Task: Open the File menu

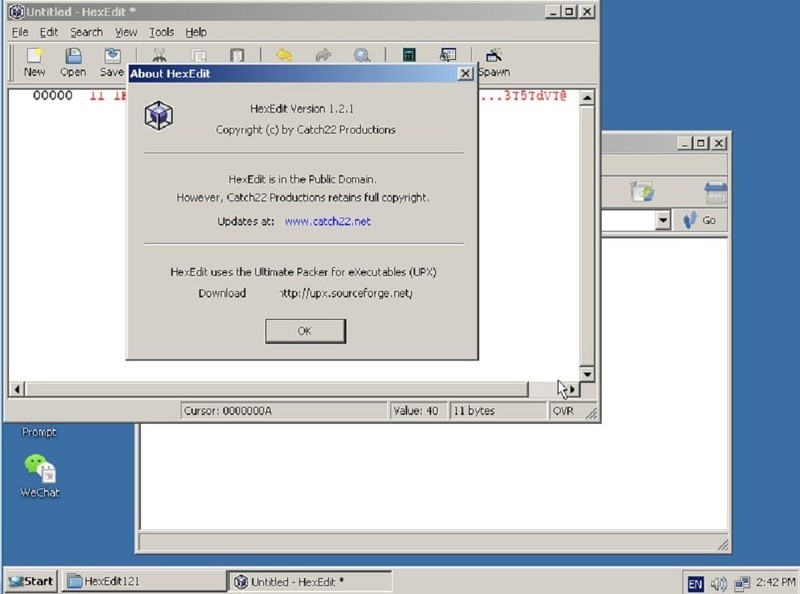Action: coord(20,32)
